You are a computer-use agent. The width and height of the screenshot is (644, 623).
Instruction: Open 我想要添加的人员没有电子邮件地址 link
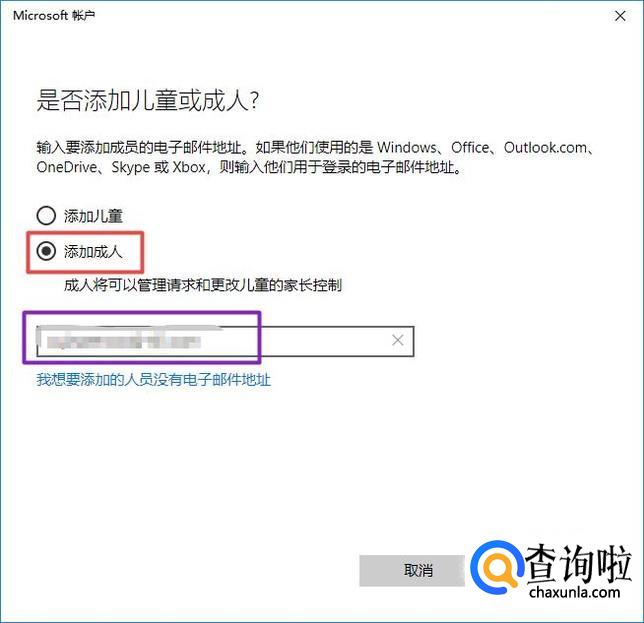tap(153, 379)
